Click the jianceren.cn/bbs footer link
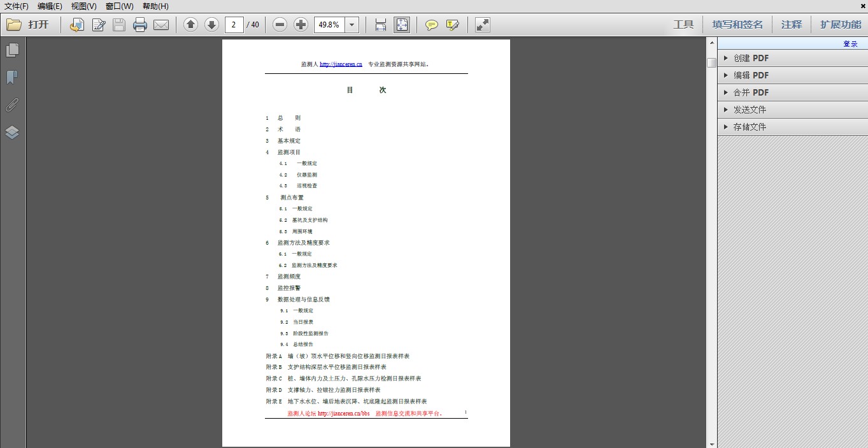Screen dimensions: 868x448 (x=343, y=414)
